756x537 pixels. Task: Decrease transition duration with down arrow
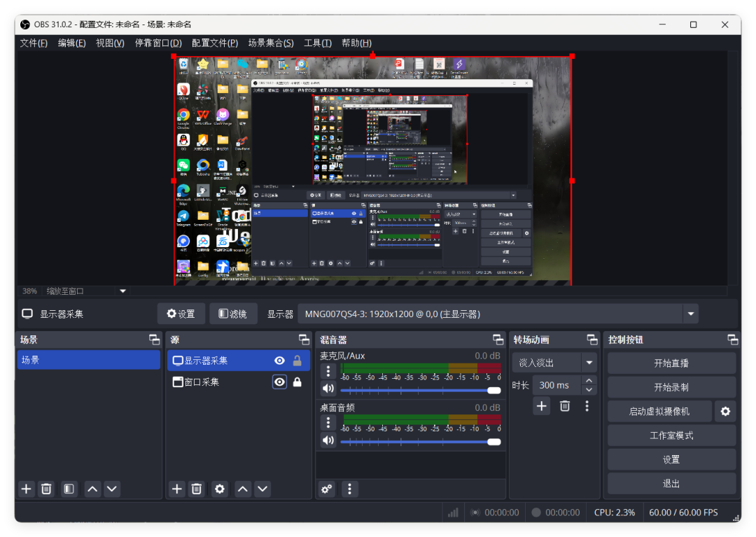(589, 389)
